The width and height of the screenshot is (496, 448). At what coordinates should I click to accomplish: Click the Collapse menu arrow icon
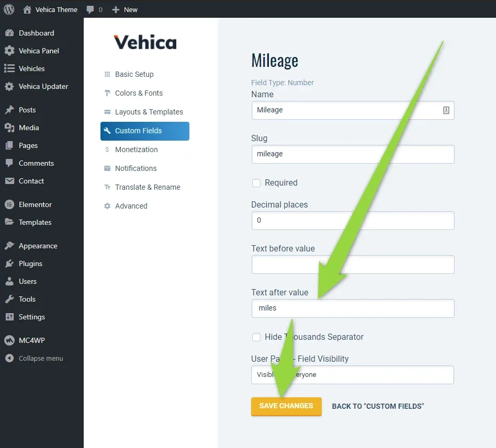click(9, 358)
